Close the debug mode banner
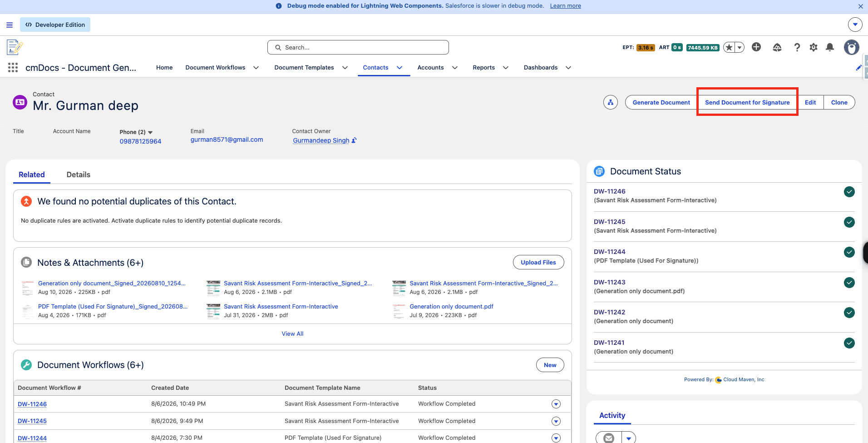This screenshot has width=868, height=443. point(860,6)
